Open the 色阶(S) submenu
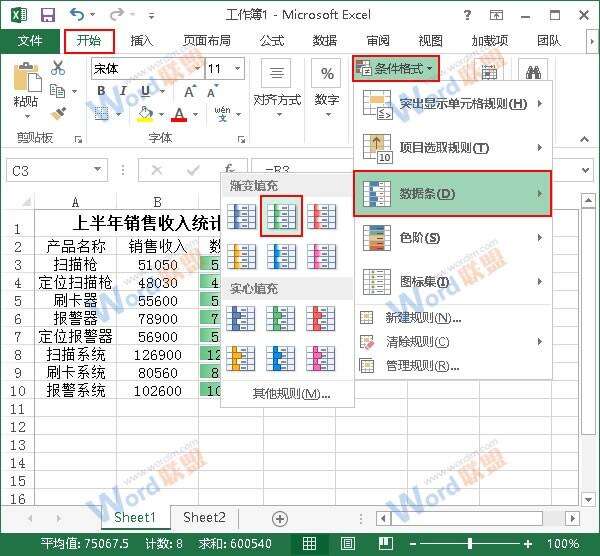The height and width of the screenshot is (556, 600). (453, 238)
